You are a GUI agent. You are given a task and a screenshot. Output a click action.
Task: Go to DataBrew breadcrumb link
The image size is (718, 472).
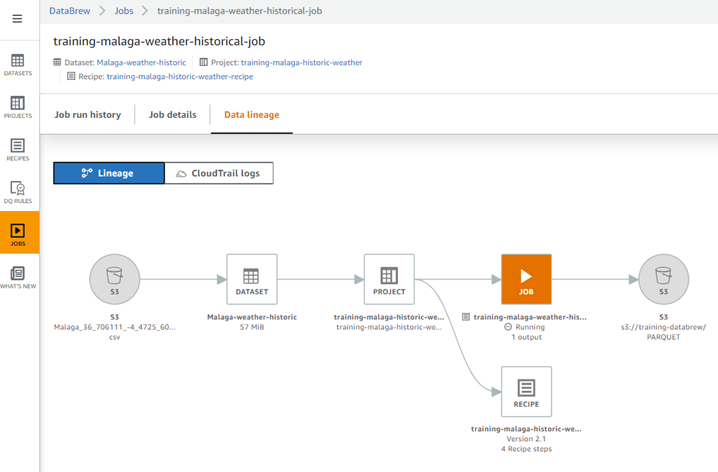click(x=70, y=11)
